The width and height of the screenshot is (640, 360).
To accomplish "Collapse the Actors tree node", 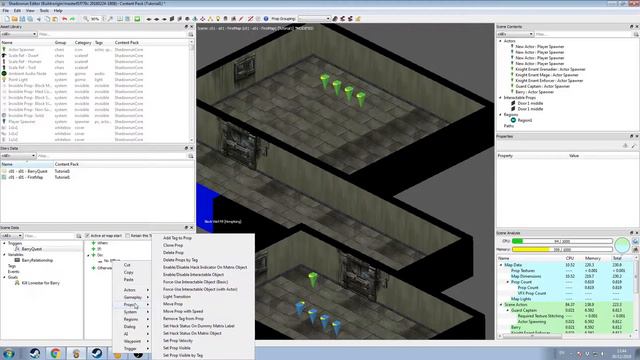I will coord(501,41).
